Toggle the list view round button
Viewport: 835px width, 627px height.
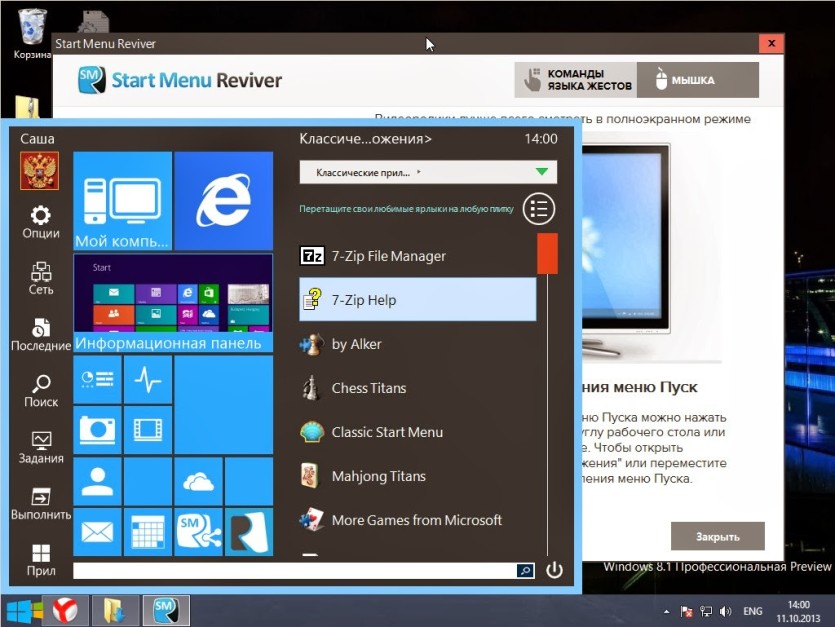(x=538, y=209)
